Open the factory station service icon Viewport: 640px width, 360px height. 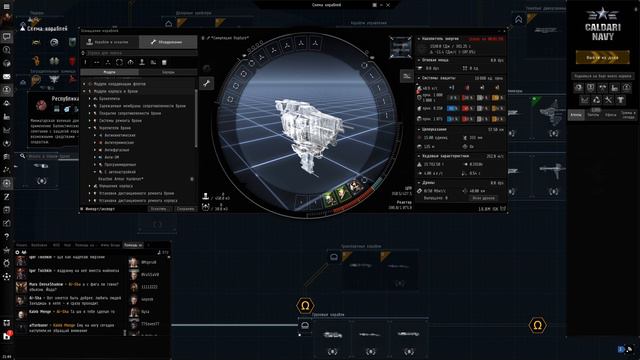click(x=614, y=87)
